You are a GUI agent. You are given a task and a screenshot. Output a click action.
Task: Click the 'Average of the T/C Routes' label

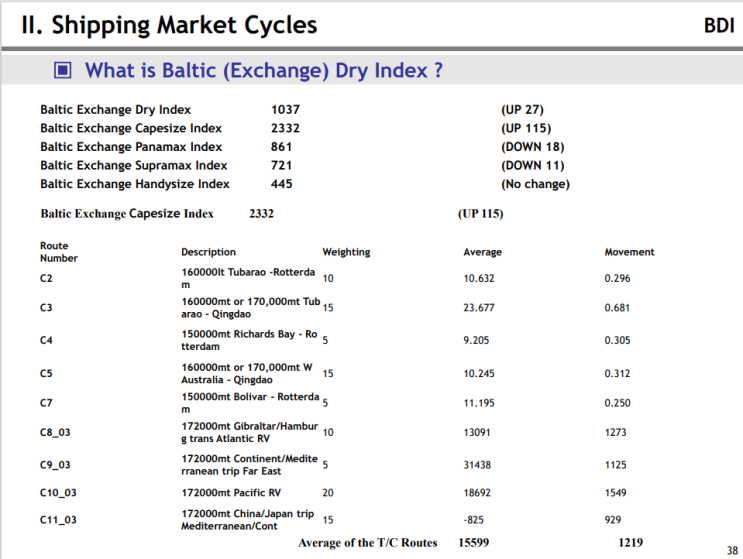point(367,543)
